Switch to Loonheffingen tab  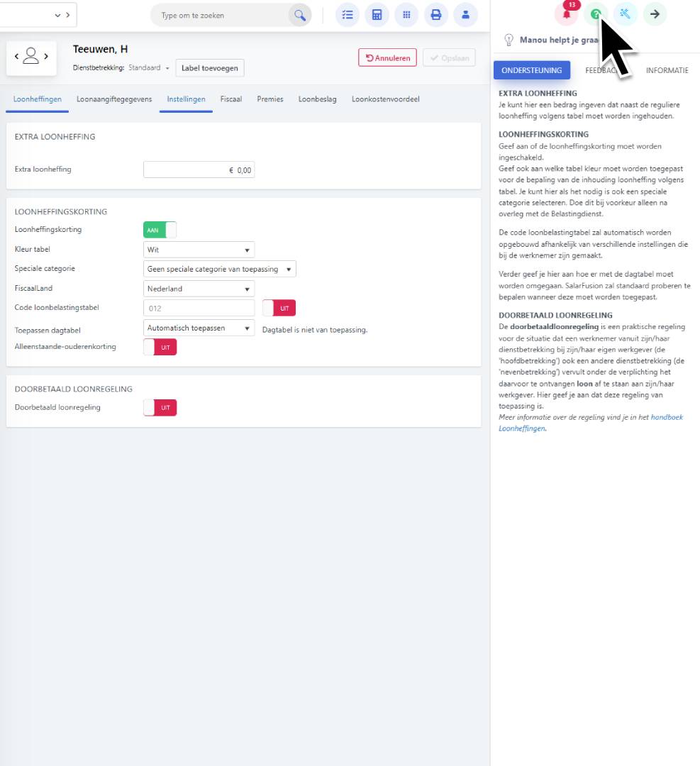coord(37,99)
